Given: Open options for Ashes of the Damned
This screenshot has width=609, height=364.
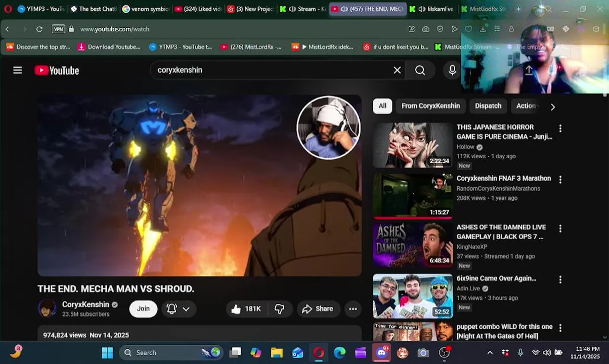Looking at the screenshot, I should point(560,229).
